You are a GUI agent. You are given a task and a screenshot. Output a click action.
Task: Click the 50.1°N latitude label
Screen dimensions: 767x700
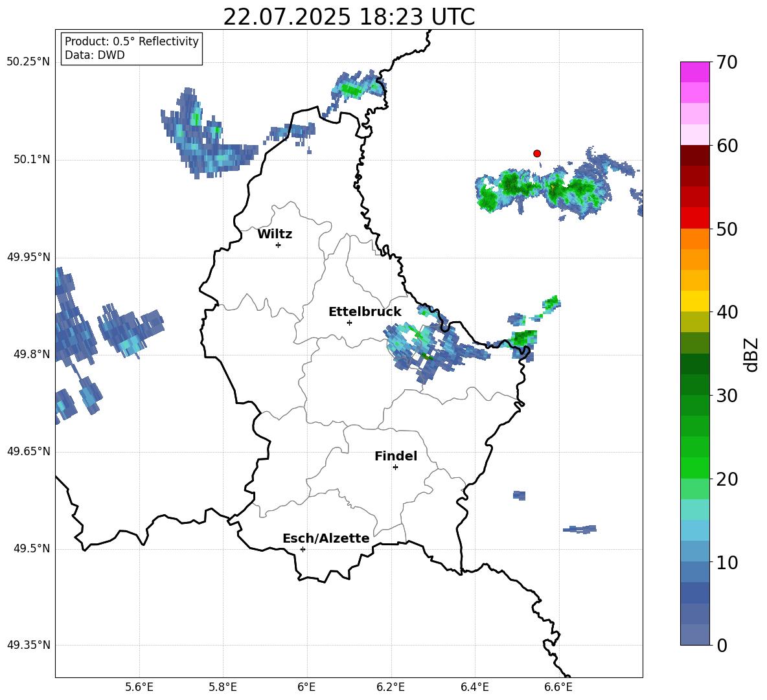[x=31, y=159]
